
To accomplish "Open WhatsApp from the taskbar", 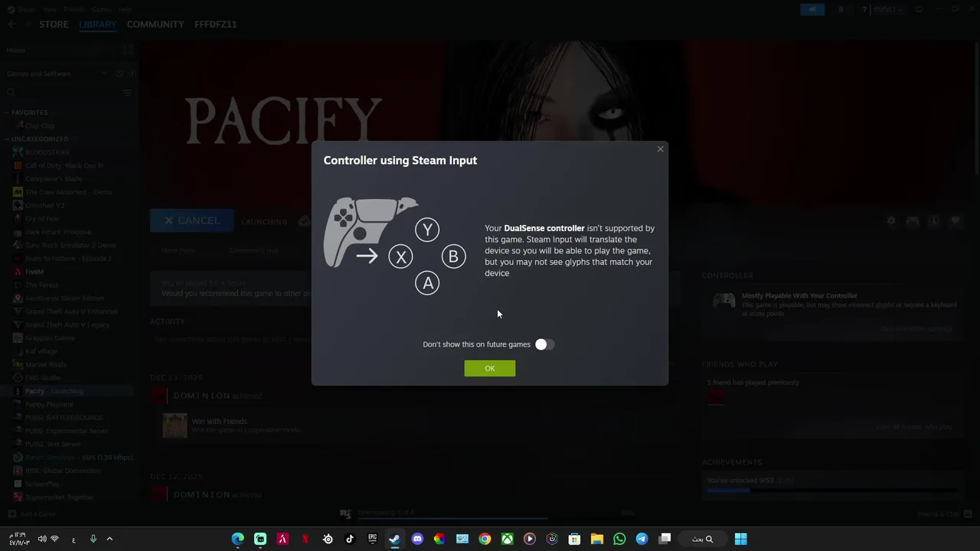I will click(x=619, y=539).
